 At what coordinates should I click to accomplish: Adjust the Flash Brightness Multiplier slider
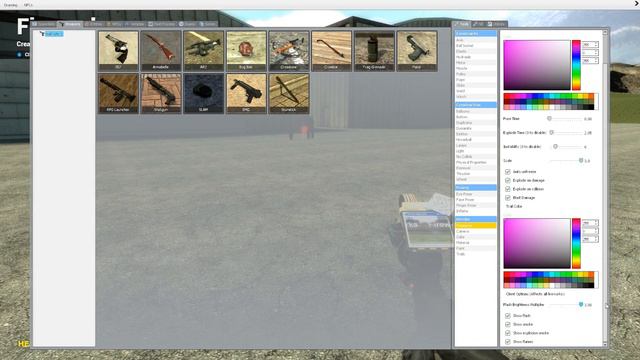[581, 304]
